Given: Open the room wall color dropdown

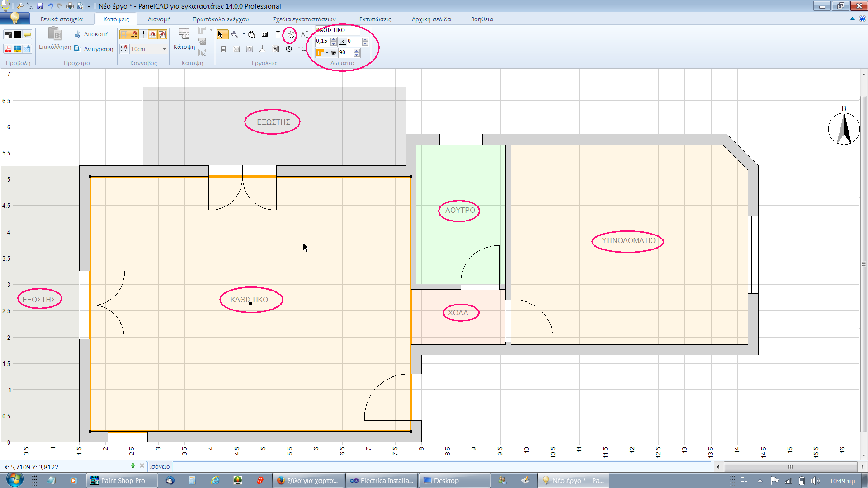Looking at the screenshot, I should [x=327, y=53].
